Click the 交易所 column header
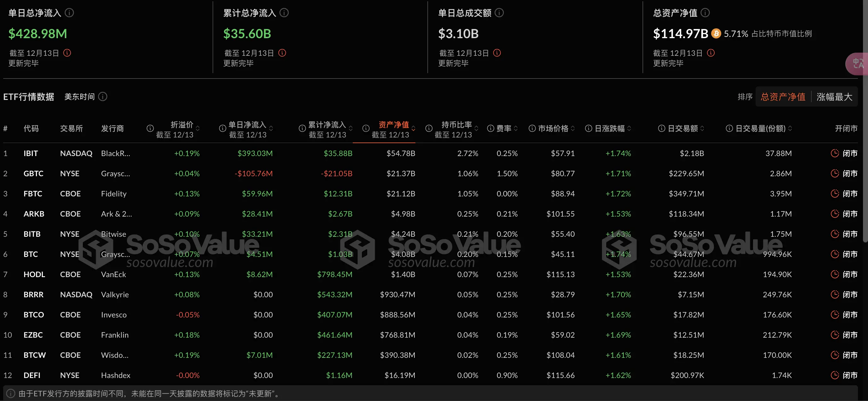Image resolution: width=868 pixels, height=401 pixels. tap(71, 129)
